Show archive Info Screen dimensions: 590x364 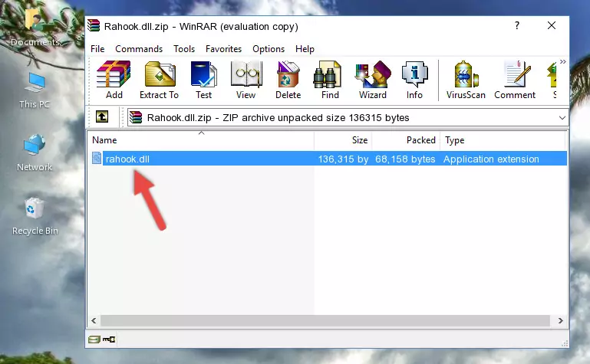pyautogui.click(x=414, y=80)
